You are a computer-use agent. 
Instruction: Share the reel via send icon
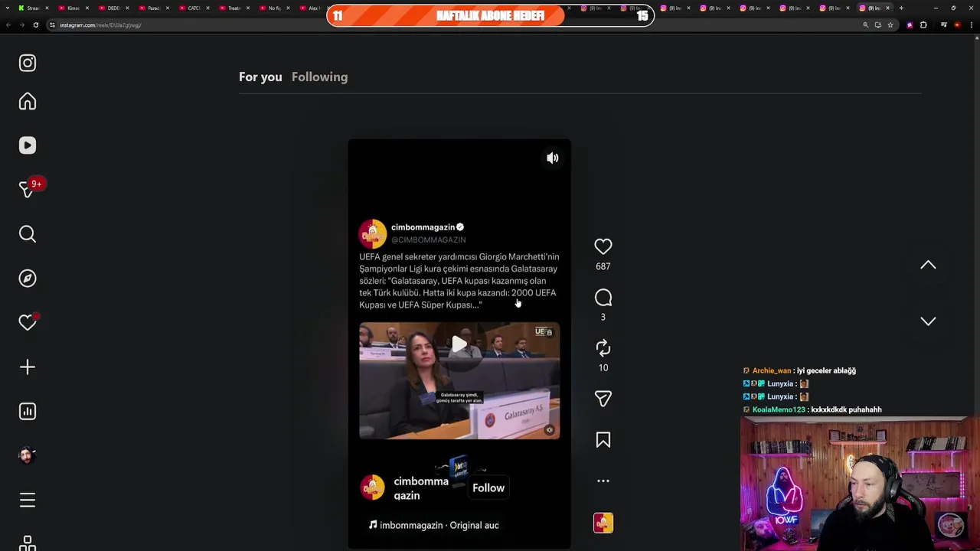tap(603, 399)
